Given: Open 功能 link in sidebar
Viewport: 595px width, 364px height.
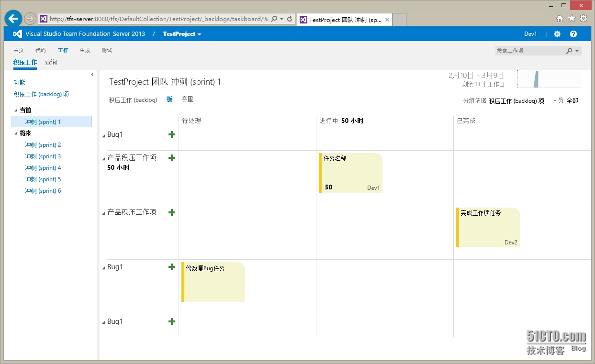Looking at the screenshot, I should (19, 83).
